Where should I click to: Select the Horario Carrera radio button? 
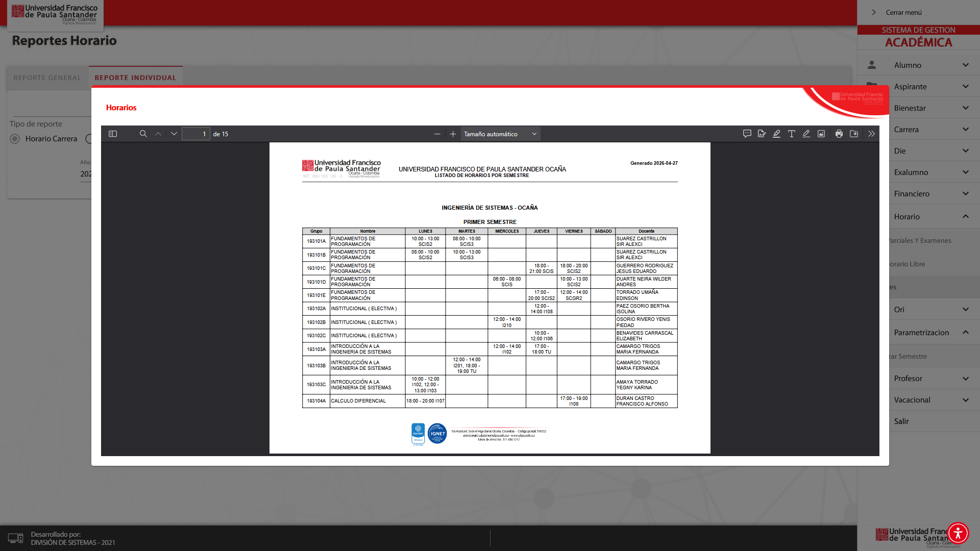point(15,139)
